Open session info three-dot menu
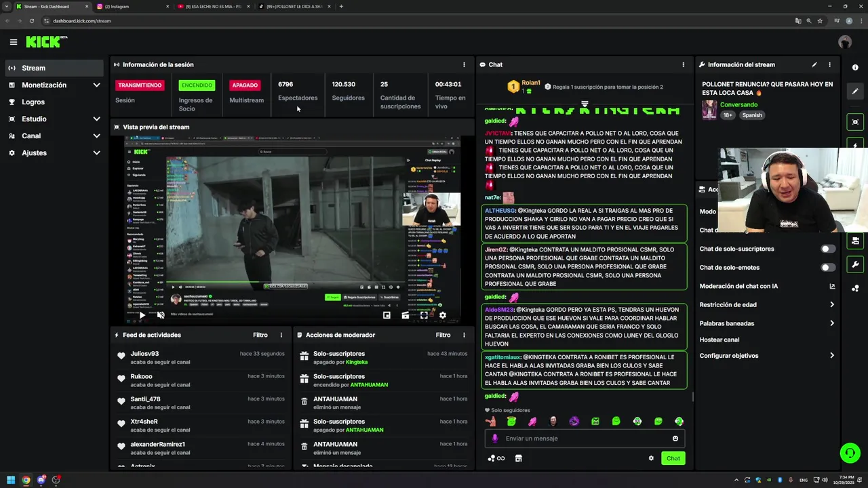 point(464,65)
